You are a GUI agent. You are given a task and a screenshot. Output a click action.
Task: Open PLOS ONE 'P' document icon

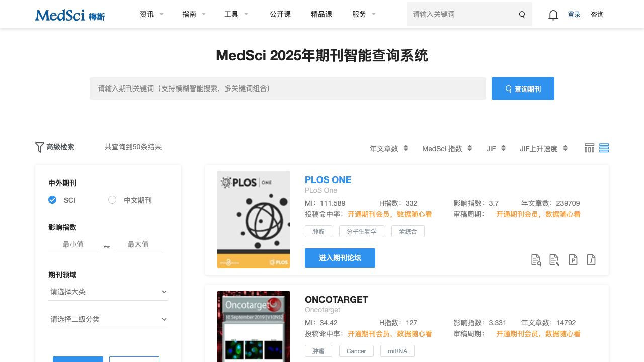coord(573,260)
